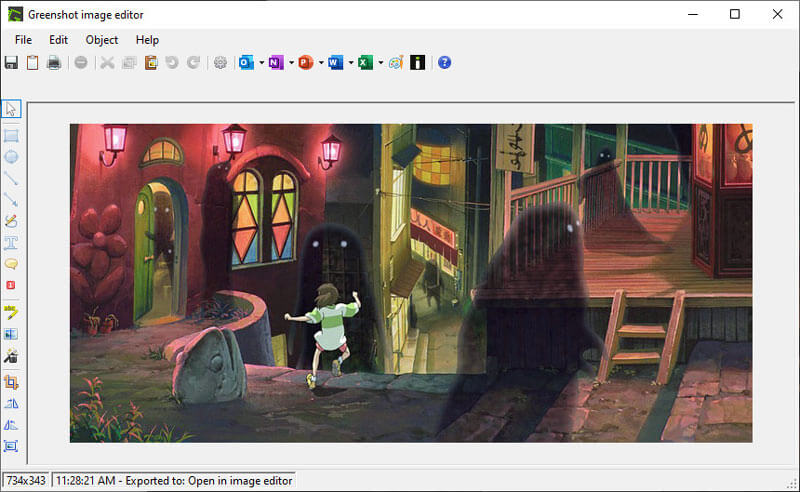Select the Selection (cursor) tool
Image resolution: width=800 pixels, height=492 pixels.
click(11, 109)
